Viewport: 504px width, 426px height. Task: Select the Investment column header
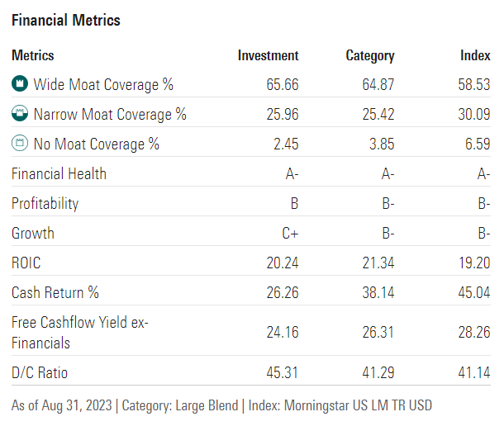click(x=268, y=55)
